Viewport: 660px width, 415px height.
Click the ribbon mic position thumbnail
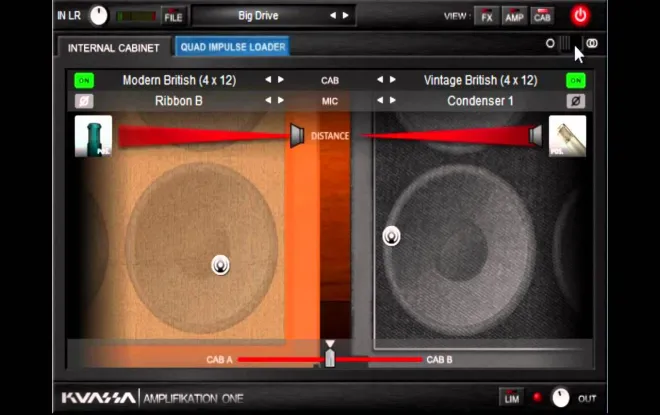(x=93, y=136)
